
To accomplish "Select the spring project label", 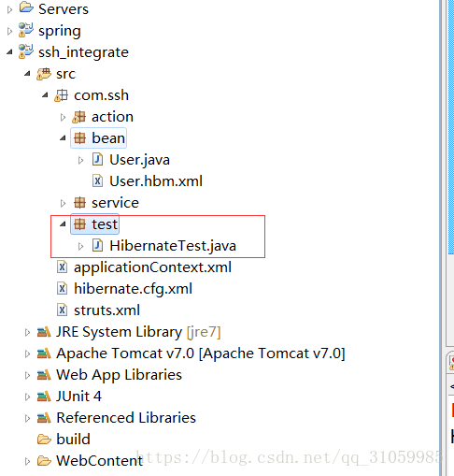I will tap(60, 31).
